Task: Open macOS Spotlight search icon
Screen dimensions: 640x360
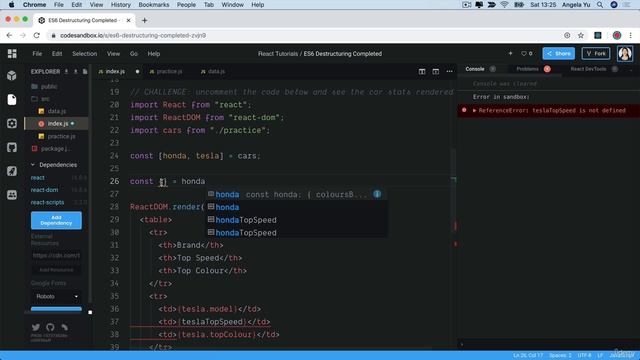Action: (x=600, y=5)
